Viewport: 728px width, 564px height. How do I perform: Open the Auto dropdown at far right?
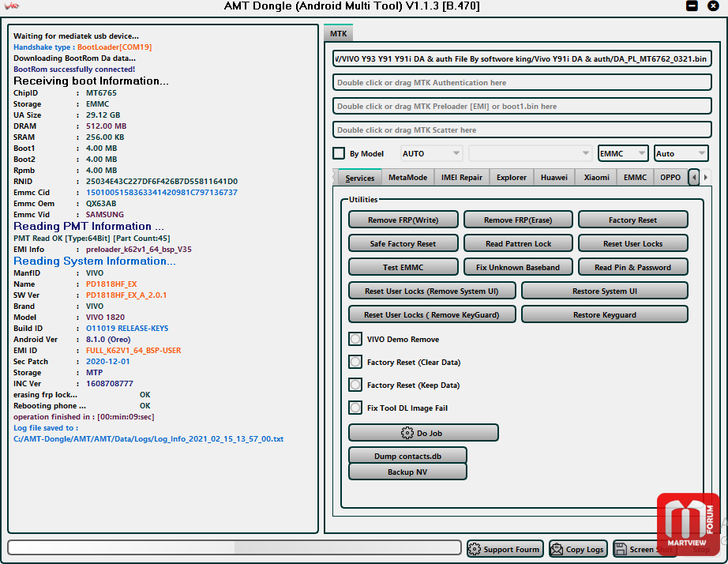[681, 153]
